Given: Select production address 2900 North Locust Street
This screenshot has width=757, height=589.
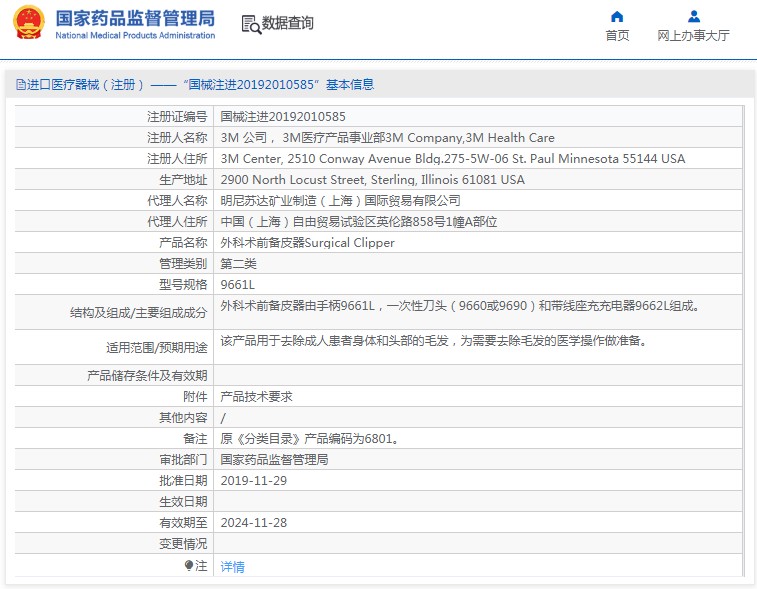Looking at the screenshot, I should tap(372, 180).
